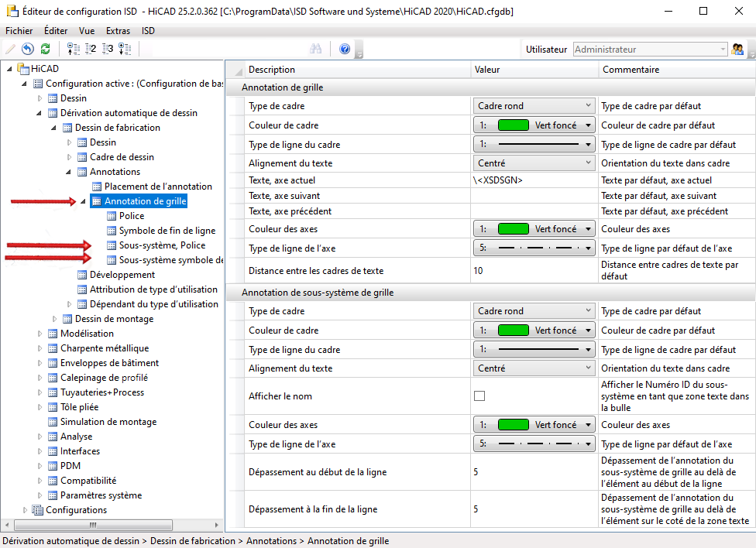Select 'Symbole de fin de ligne' tree item
Image resolution: width=756 pixels, height=548 pixels.
[x=167, y=231]
